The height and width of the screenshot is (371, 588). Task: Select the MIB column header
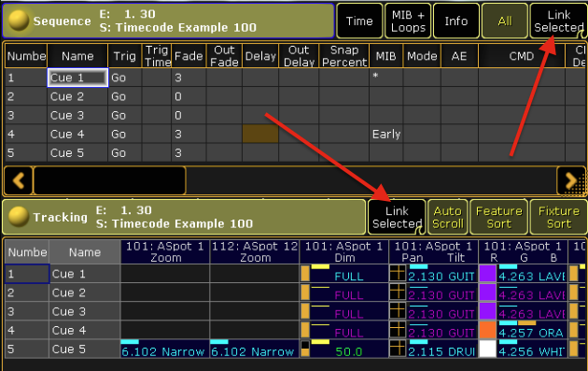click(x=386, y=56)
